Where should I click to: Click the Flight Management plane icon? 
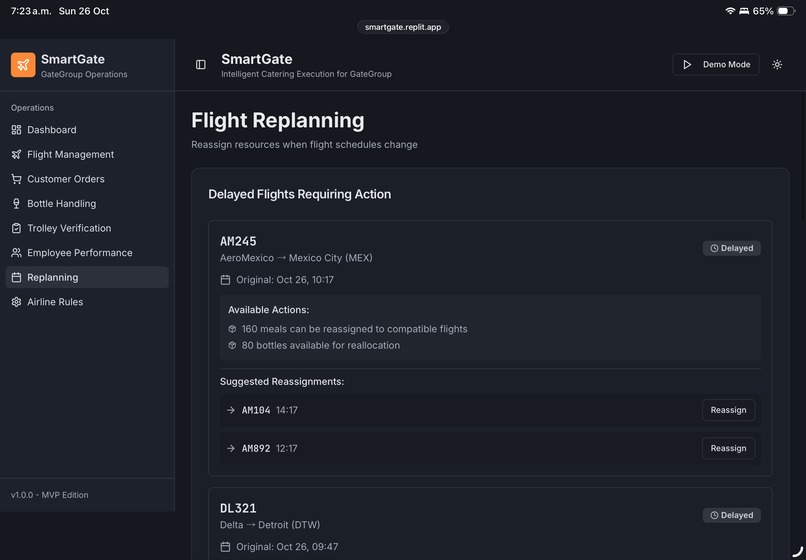tap(16, 154)
